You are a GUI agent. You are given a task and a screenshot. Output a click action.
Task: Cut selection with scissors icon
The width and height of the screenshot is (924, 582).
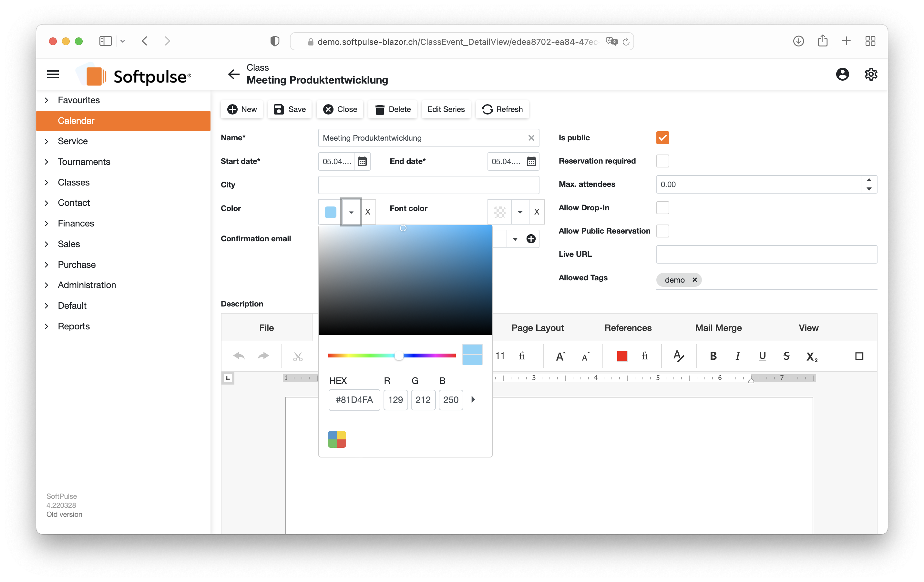298,356
